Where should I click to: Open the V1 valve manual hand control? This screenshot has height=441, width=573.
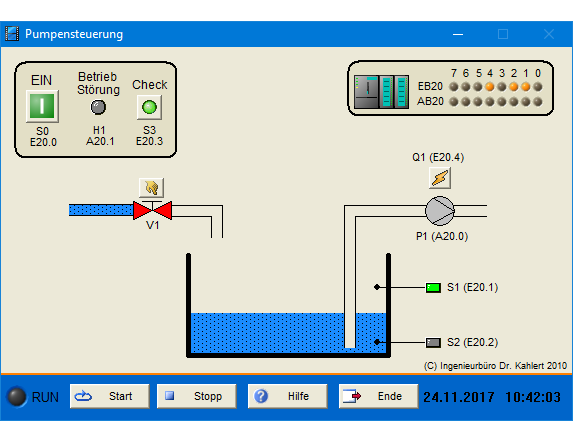151,188
